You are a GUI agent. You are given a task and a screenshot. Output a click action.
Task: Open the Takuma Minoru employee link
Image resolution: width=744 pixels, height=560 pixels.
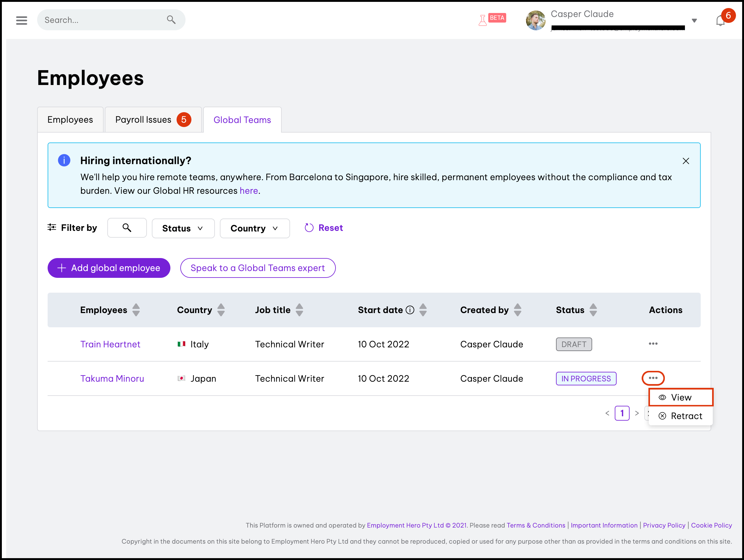(112, 379)
